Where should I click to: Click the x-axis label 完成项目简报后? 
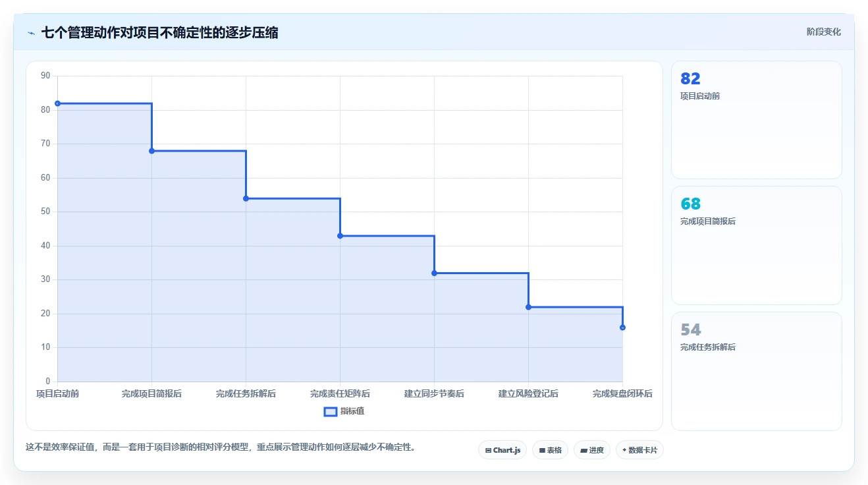tap(151, 393)
